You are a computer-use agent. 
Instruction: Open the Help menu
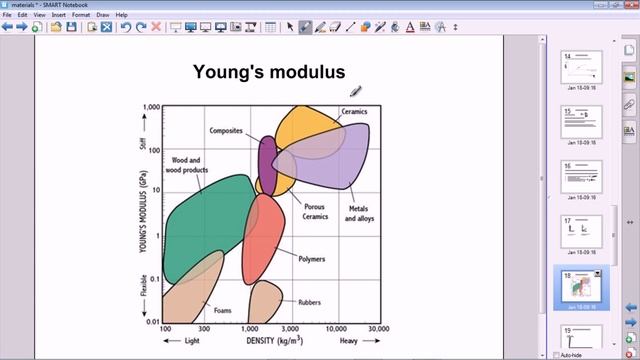click(x=122, y=15)
